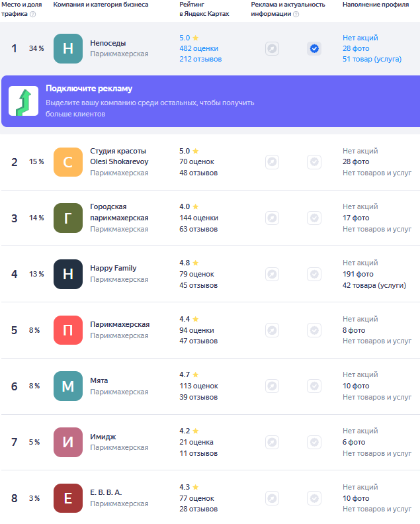Click '113 оценок' in Мята row

coord(199,386)
